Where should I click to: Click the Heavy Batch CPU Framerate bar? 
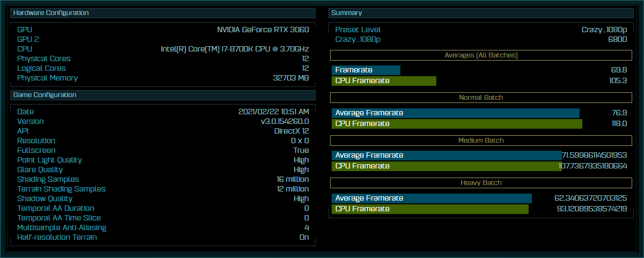(x=430, y=209)
